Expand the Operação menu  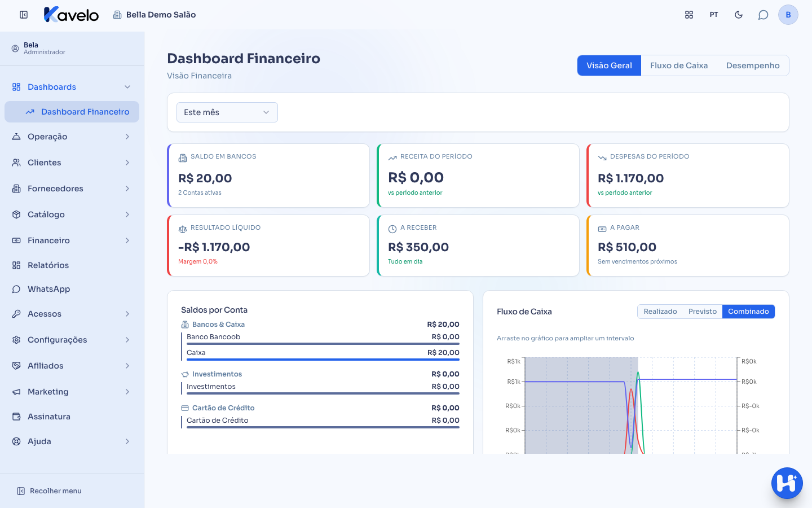[x=72, y=137]
